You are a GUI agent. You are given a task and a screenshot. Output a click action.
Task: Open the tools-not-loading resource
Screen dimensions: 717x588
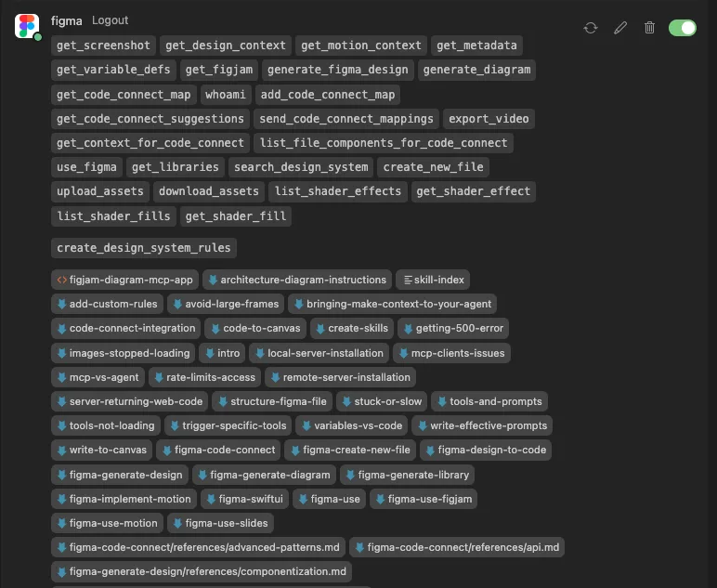106,426
